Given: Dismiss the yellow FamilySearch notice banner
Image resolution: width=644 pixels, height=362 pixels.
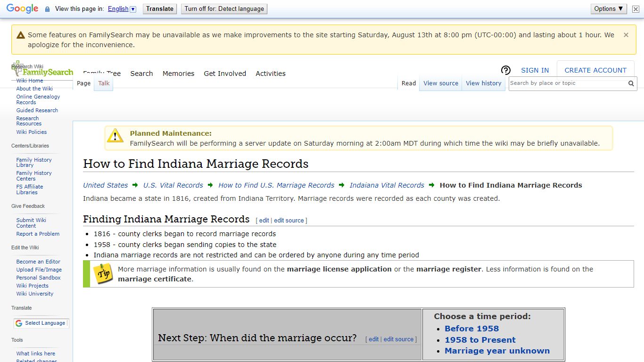Looking at the screenshot, I should [x=626, y=35].
